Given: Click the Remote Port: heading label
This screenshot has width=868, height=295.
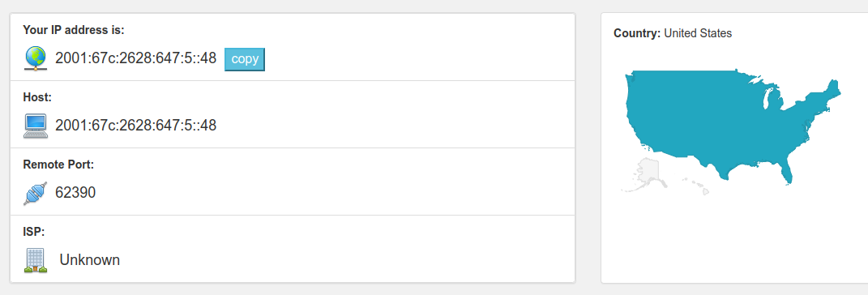Looking at the screenshot, I should 58,165.
